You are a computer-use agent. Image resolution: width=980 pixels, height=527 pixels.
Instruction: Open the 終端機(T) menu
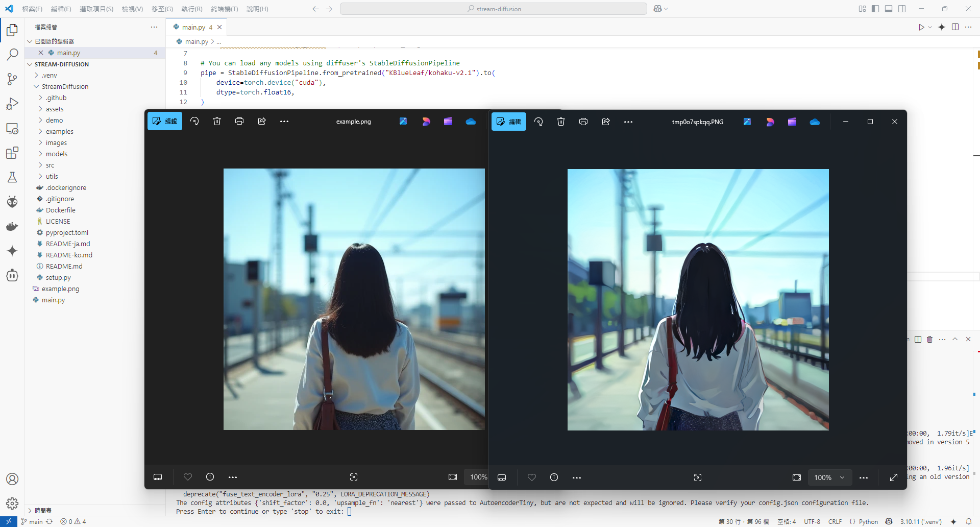[224, 9]
